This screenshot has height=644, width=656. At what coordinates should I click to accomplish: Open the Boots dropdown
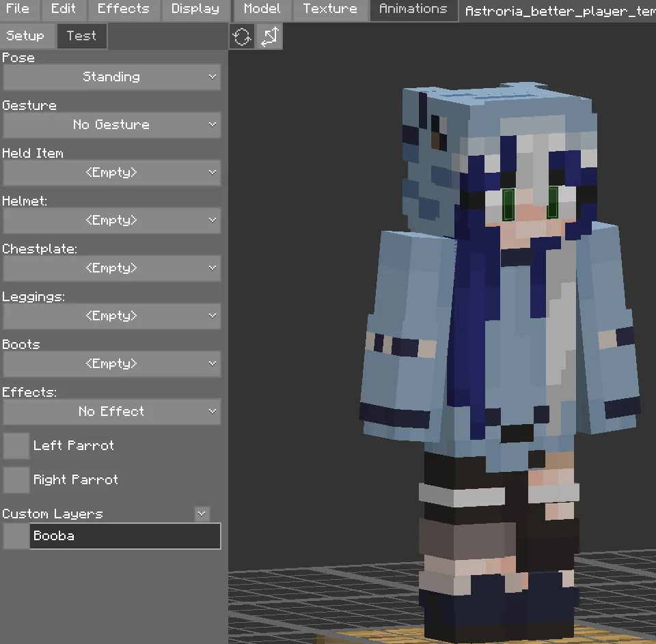click(x=111, y=364)
